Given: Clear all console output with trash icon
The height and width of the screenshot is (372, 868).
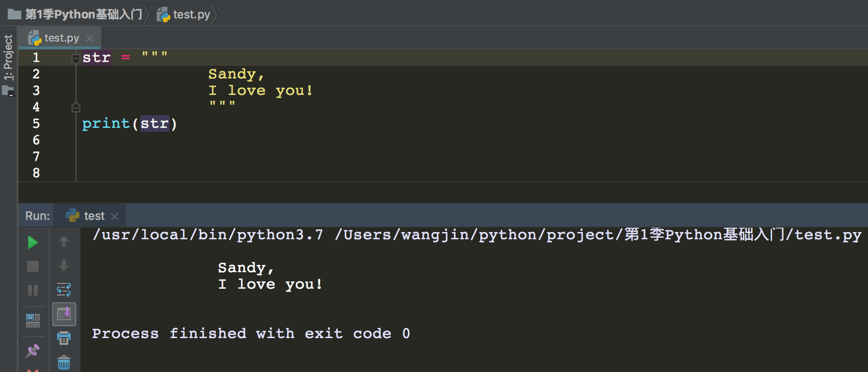Looking at the screenshot, I should coord(63,362).
